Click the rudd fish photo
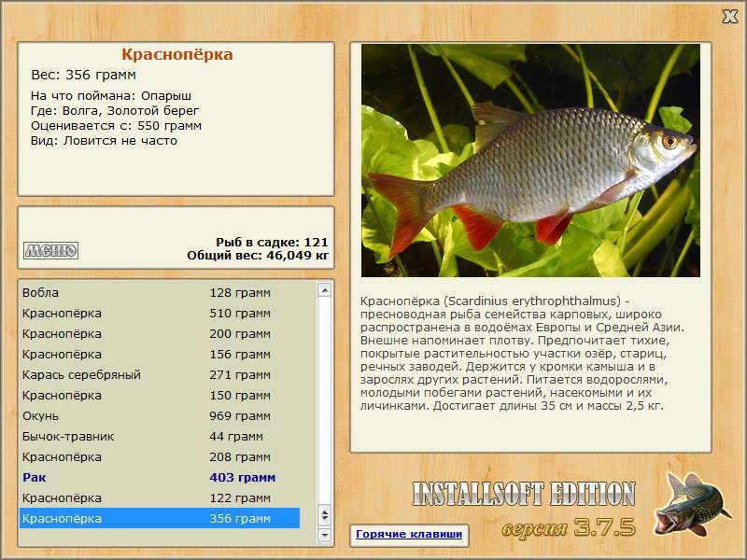The height and width of the screenshot is (560, 747). [x=530, y=161]
